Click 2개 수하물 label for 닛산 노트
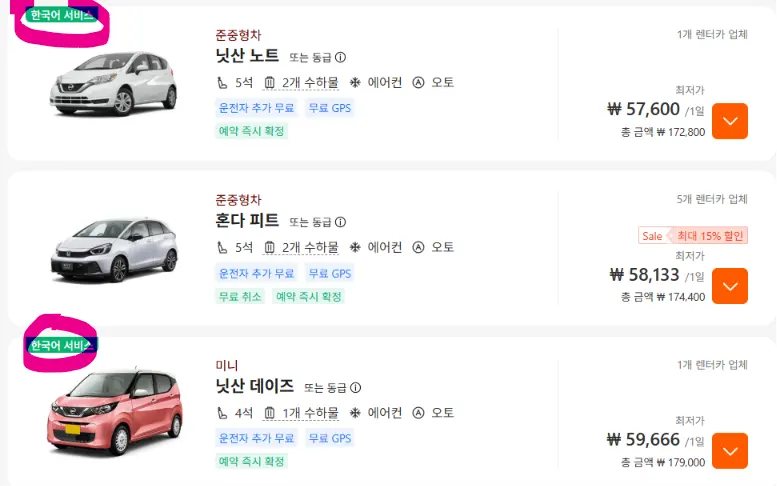The width and height of the screenshot is (777, 486). 310,83
